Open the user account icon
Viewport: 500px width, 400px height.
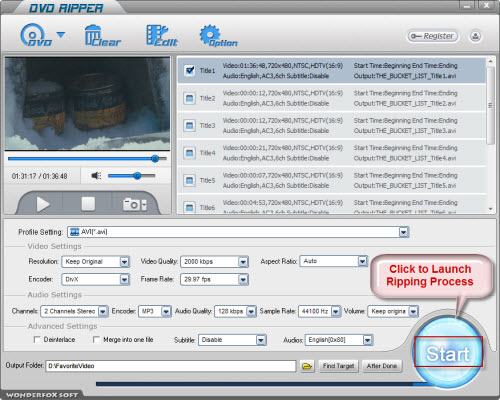pyautogui.click(x=475, y=36)
